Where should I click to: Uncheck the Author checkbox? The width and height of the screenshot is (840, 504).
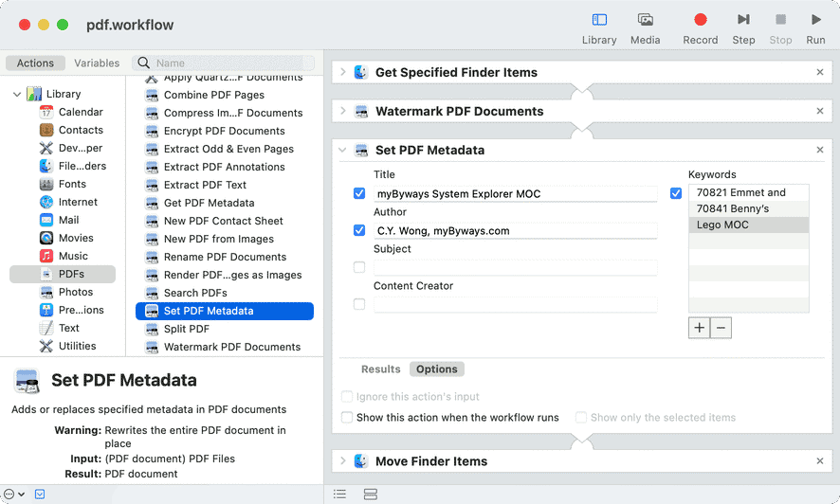pyautogui.click(x=359, y=230)
